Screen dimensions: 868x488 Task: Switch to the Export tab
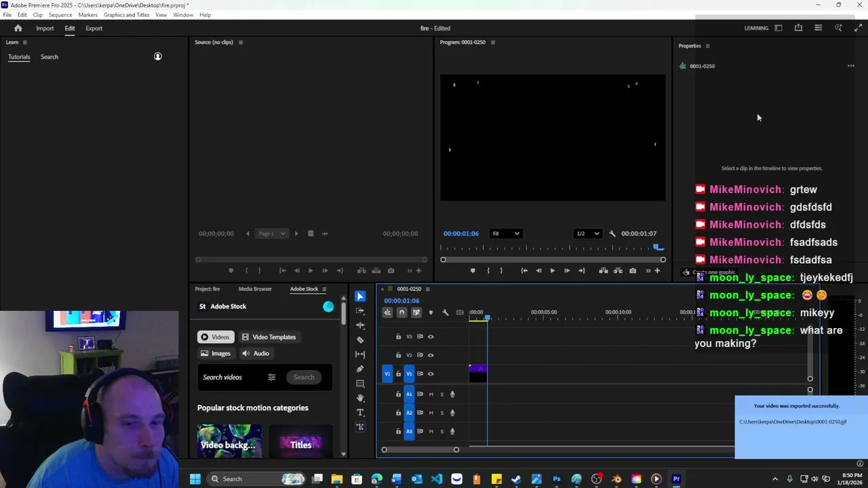(x=94, y=28)
